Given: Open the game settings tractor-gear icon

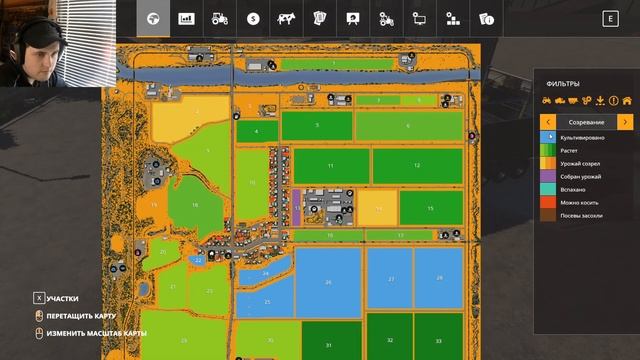Looking at the screenshot, I should pyautogui.click(x=386, y=18).
